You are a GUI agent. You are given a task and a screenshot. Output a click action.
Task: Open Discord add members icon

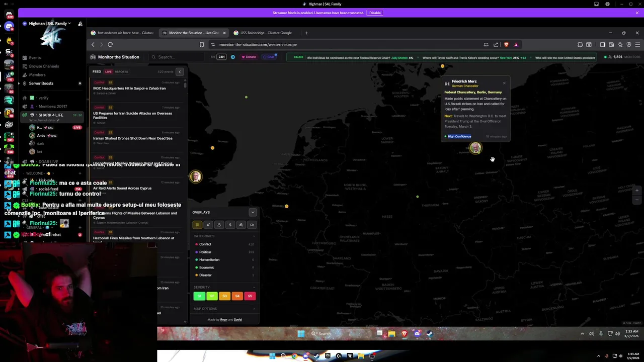(x=80, y=24)
